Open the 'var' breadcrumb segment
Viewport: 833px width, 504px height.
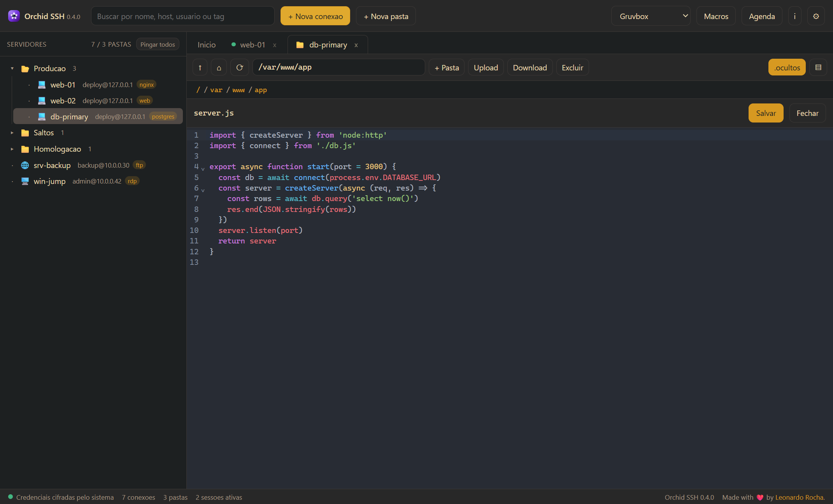pos(216,90)
